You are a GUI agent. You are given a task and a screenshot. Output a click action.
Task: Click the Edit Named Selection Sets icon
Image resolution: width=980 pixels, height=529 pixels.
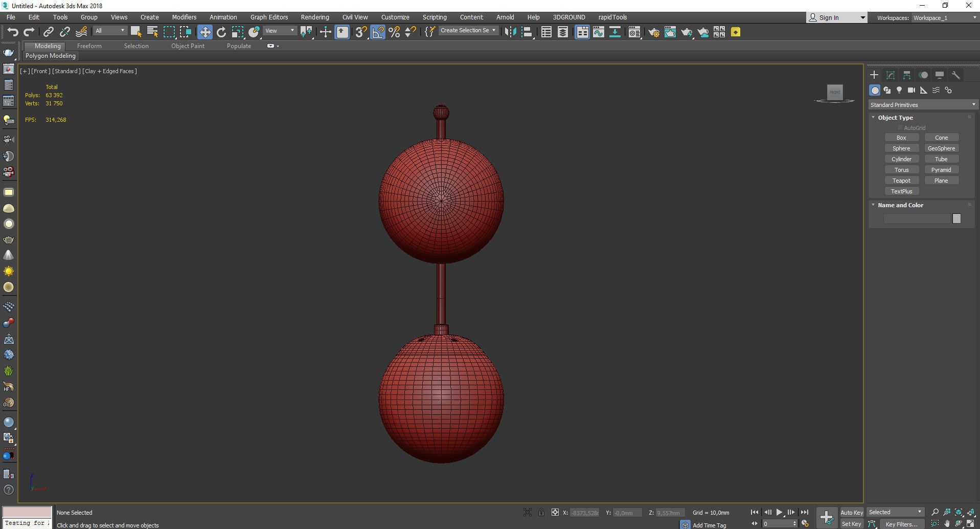coord(430,32)
